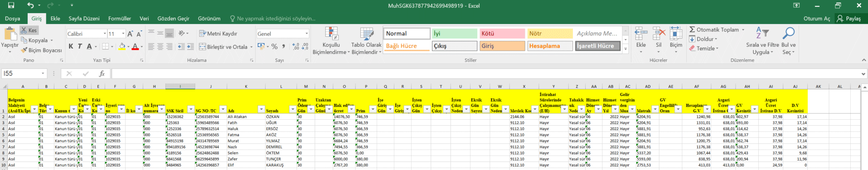Image resolution: width=868 pixels, height=170 pixels.
Task: Cut selection with Kes
Action: point(29,30)
